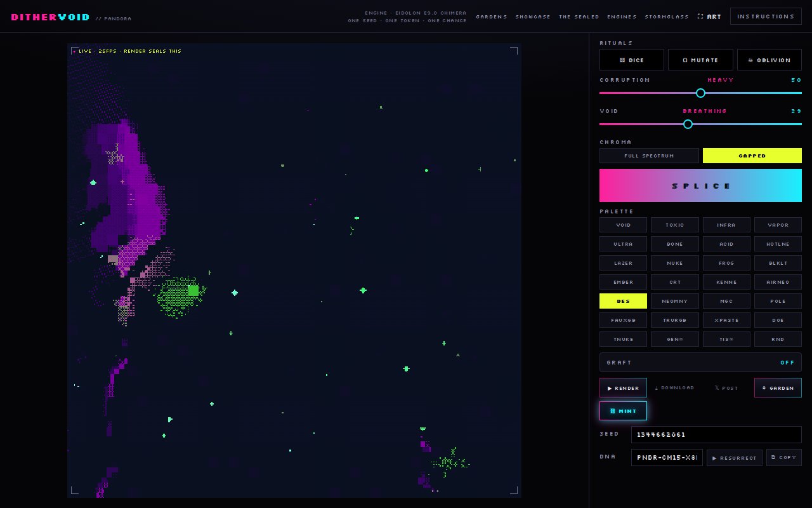Screen dimensions: 812x508
Task: Click the DITHERVOID logo
Action: pyautogui.click(x=50, y=17)
